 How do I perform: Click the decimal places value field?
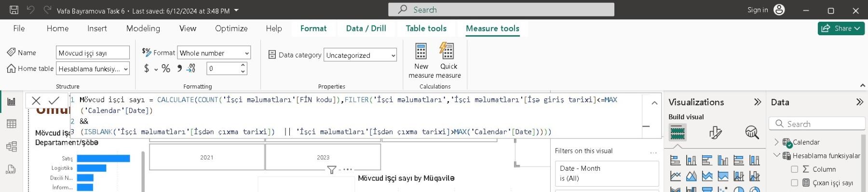(223, 69)
